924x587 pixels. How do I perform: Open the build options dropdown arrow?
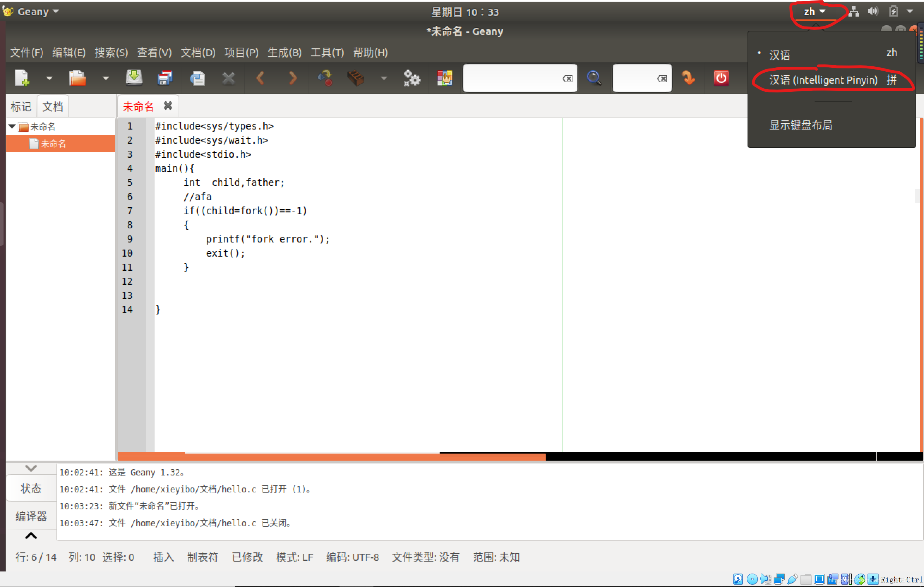[x=384, y=78]
